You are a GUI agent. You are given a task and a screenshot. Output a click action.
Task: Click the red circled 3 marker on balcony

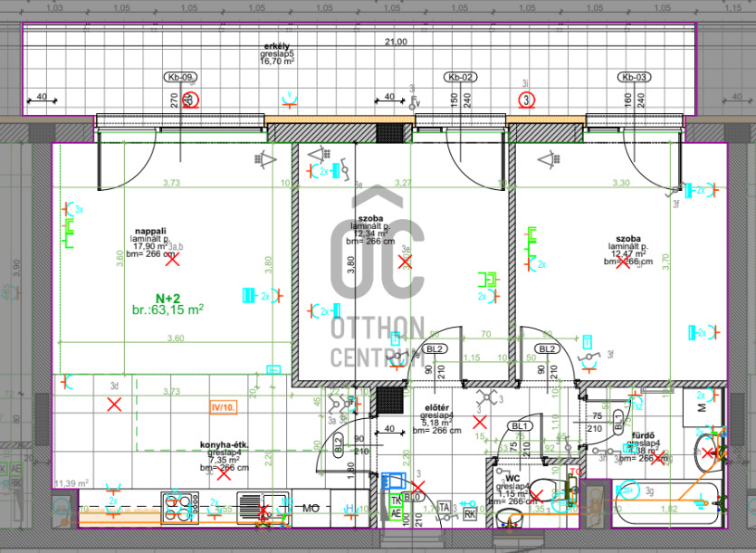[x=526, y=100]
